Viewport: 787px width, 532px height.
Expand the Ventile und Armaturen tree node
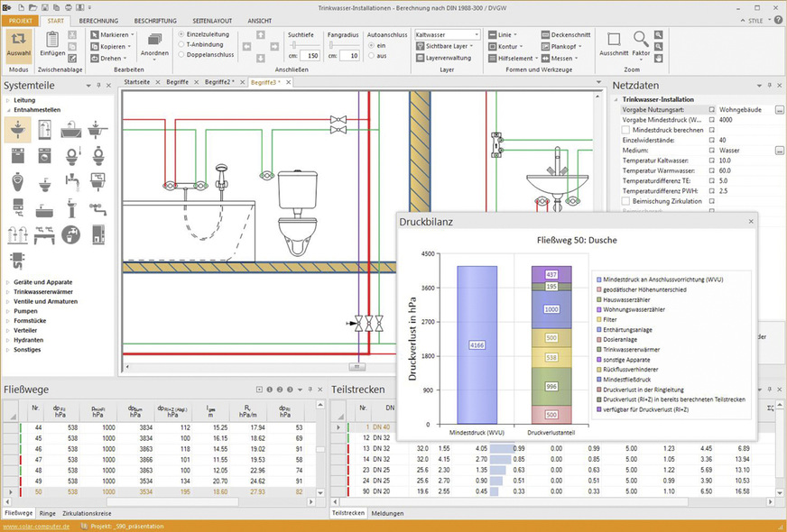pyautogui.click(x=45, y=301)
